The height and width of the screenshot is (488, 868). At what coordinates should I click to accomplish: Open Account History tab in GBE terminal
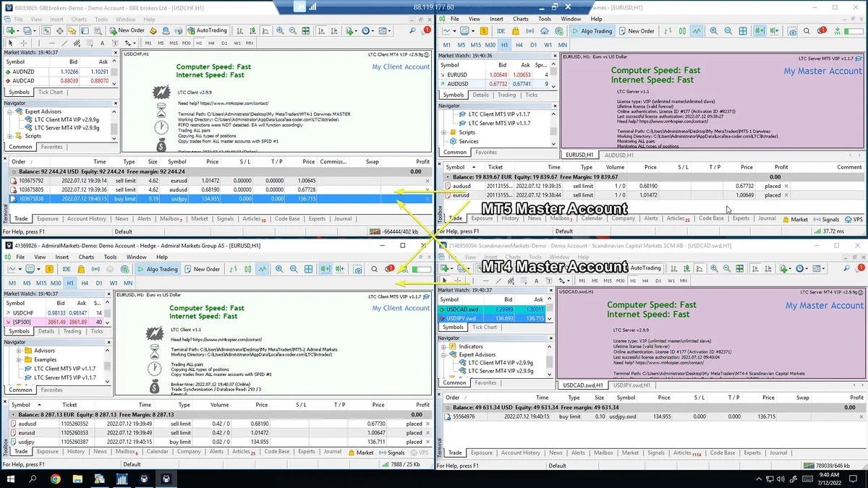pyautogui.click(x=87, y=218)
